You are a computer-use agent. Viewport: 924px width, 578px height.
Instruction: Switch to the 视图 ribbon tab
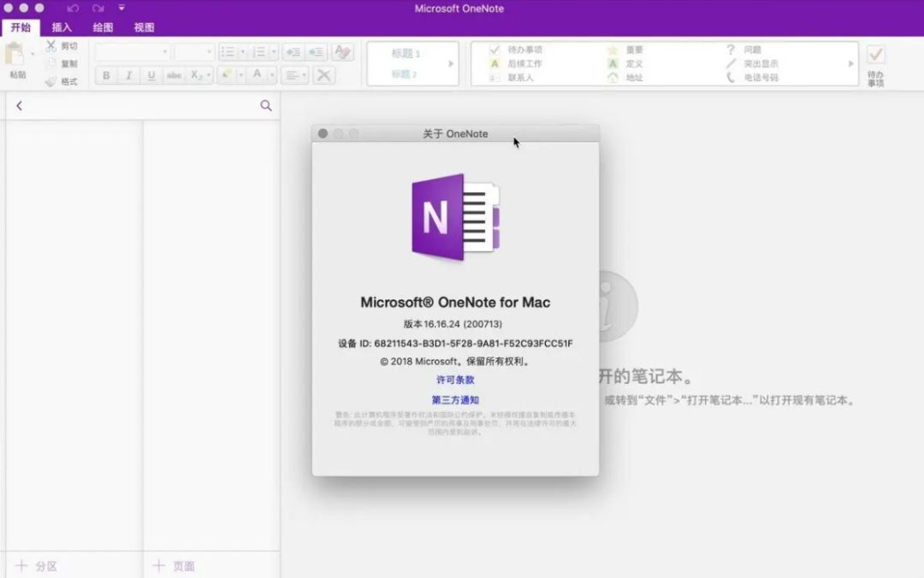point(145,27)
